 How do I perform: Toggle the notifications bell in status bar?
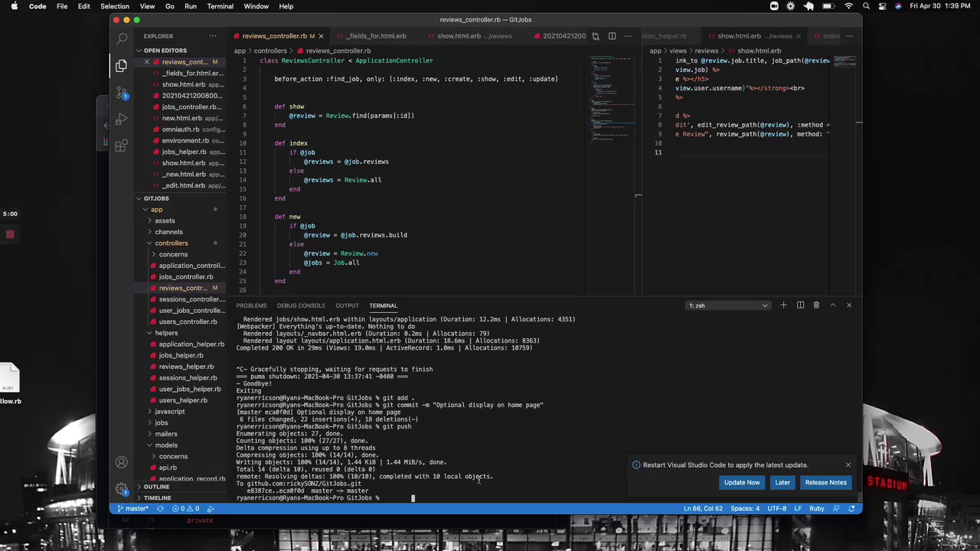(x=851, y=509)
